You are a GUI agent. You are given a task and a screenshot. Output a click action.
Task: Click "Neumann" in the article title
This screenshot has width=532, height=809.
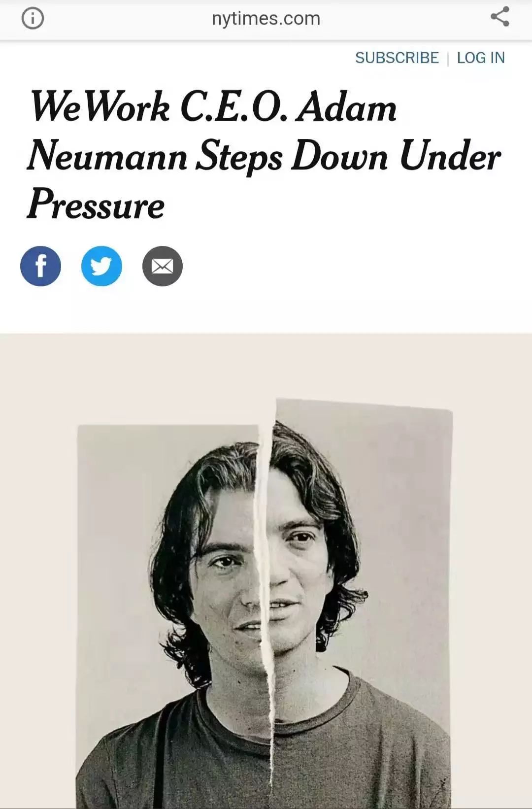click(x=107, y=156)
